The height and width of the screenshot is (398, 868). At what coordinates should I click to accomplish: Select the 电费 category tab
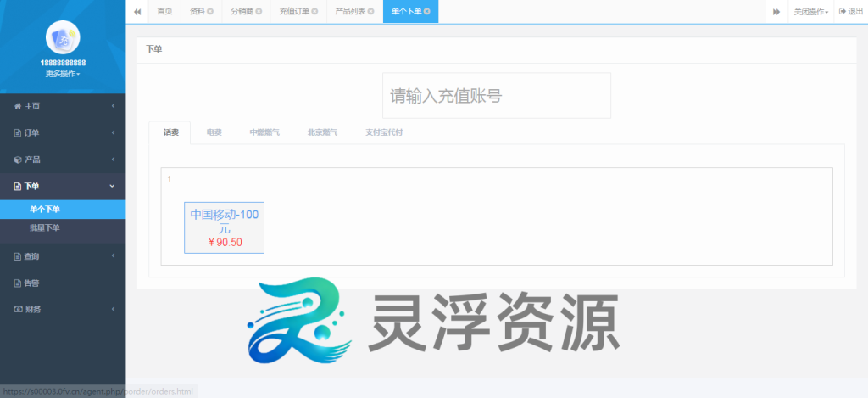point(214,132)
